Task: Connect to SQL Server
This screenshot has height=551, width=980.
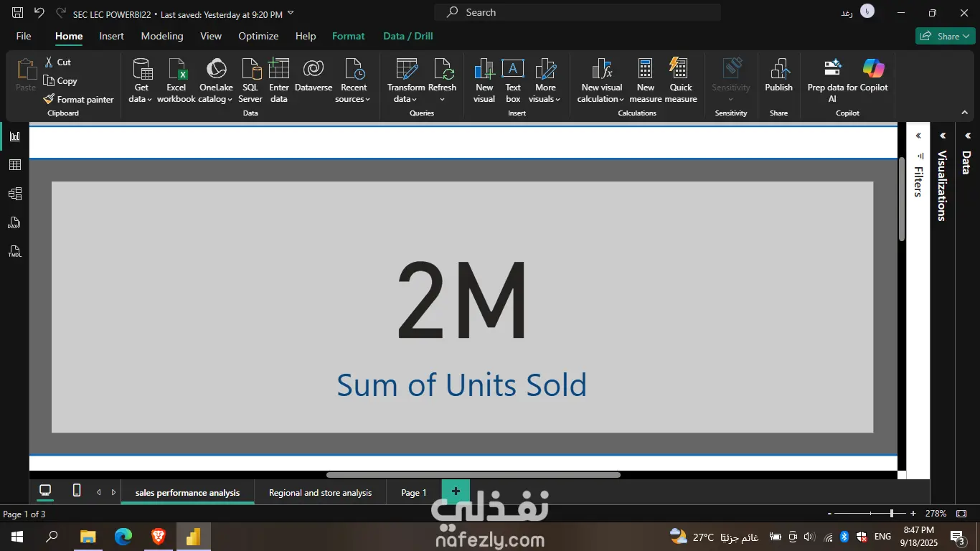Action: pos(250,81)
